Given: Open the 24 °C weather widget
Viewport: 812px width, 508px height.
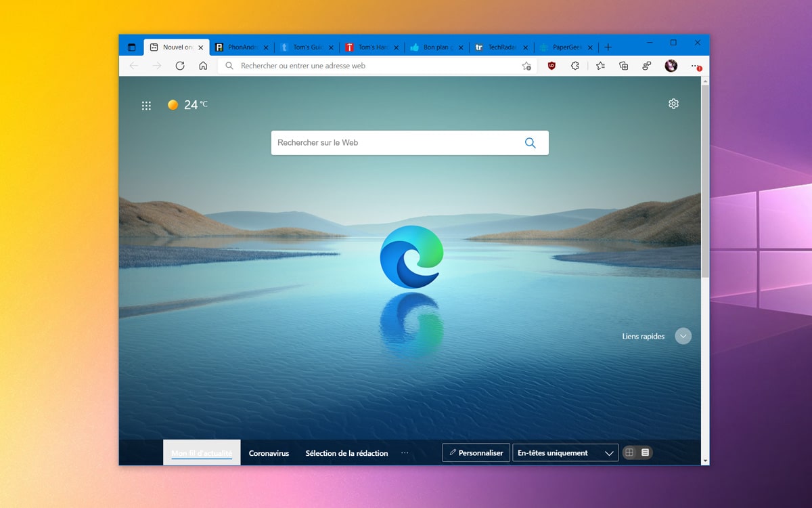Looking at the screenshot, I should [x=188, y=105].
